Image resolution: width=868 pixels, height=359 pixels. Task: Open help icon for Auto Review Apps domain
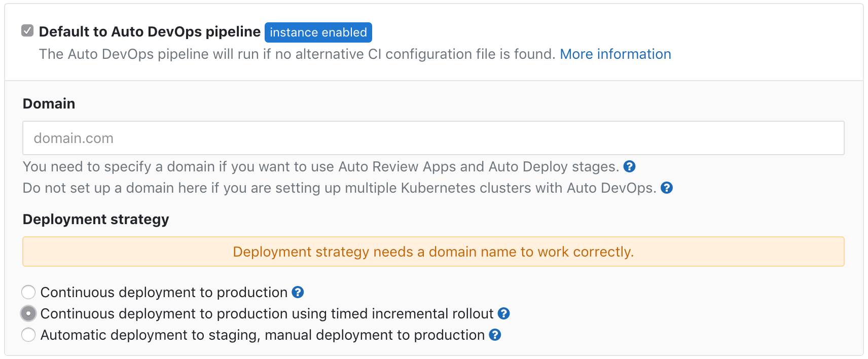click(630, 166)
